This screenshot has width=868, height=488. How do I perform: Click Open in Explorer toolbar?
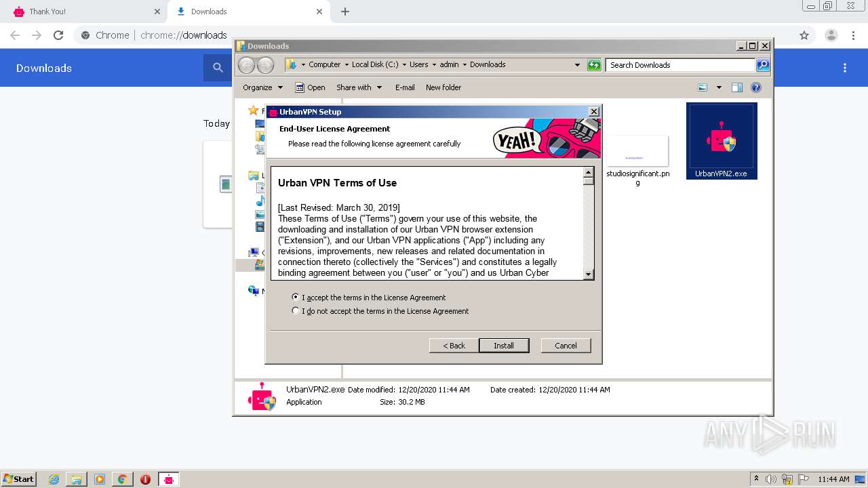(311, 87)
